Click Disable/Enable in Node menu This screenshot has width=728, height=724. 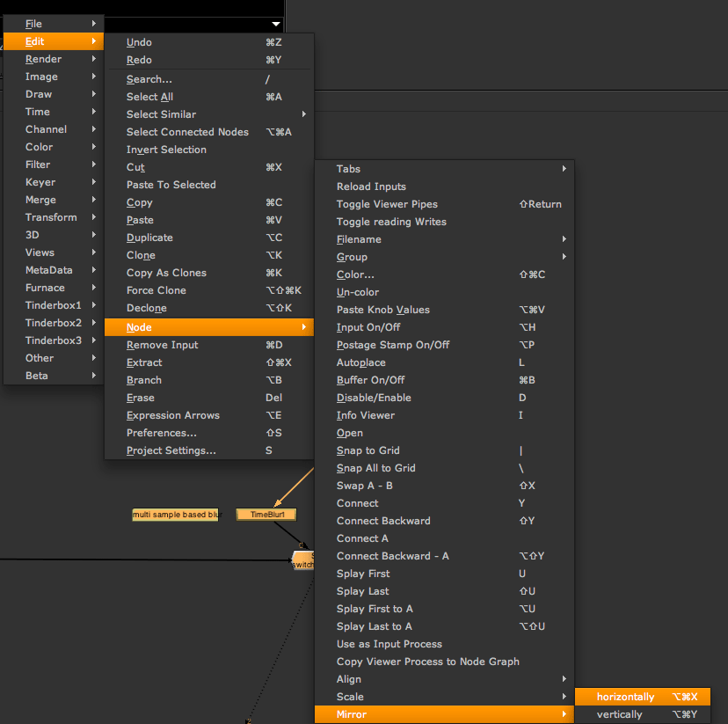click(x=374, y=398)
